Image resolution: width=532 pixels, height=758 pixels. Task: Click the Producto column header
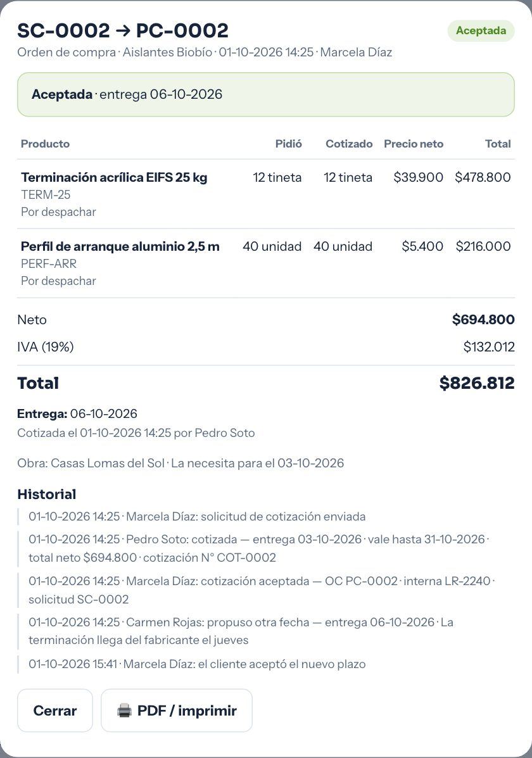point(45,144)
